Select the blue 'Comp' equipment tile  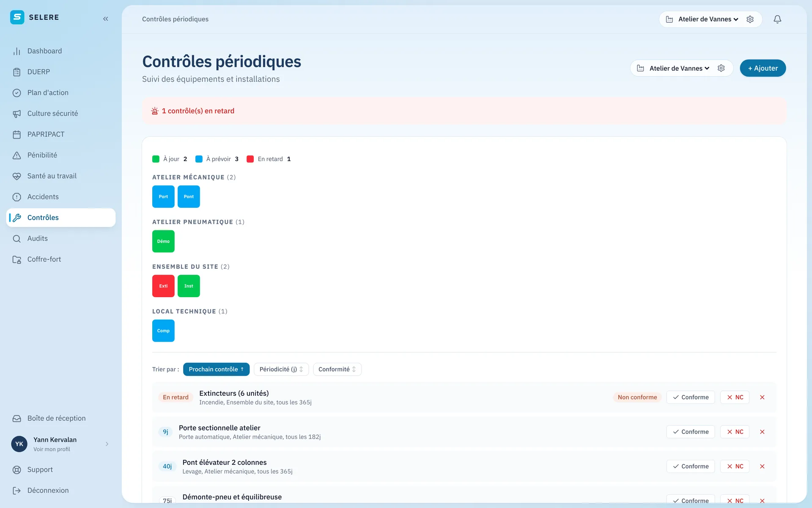(163, 331)
